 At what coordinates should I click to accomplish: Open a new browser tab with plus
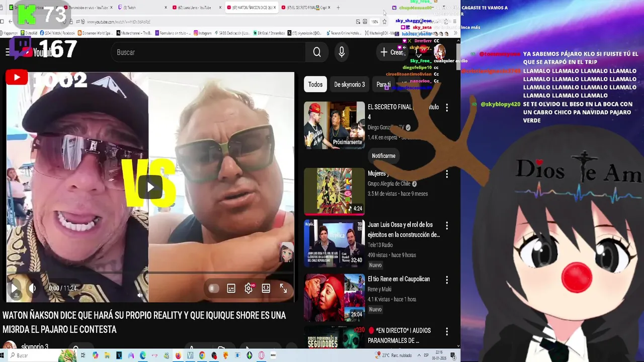338,8
